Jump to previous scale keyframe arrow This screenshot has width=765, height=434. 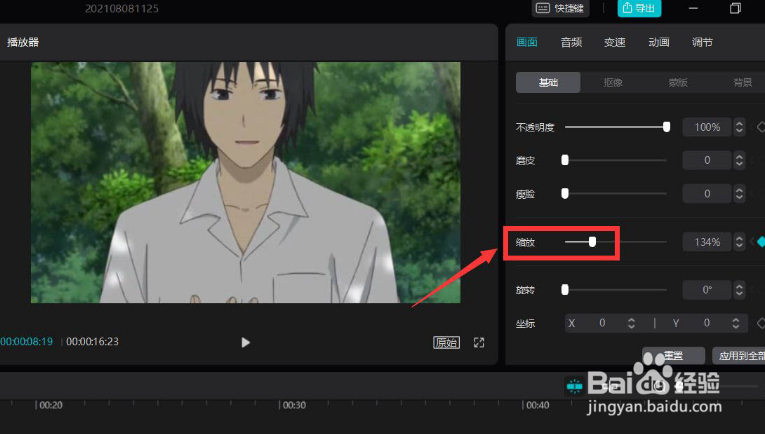coord(752,241)
